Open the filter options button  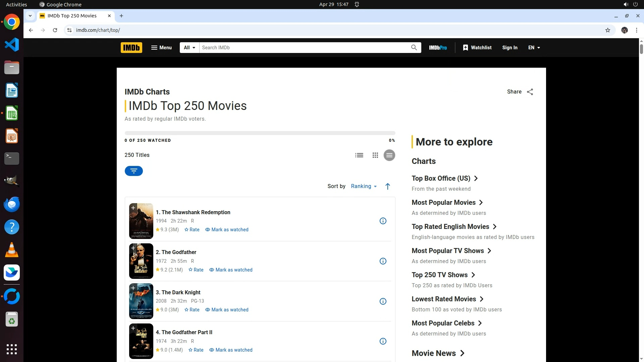[x=133, y=171]
